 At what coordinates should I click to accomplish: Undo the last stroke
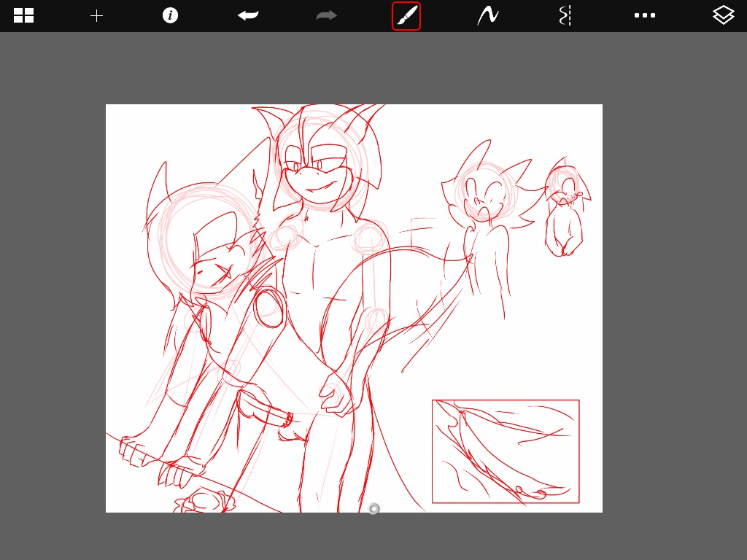click(248, 15)
